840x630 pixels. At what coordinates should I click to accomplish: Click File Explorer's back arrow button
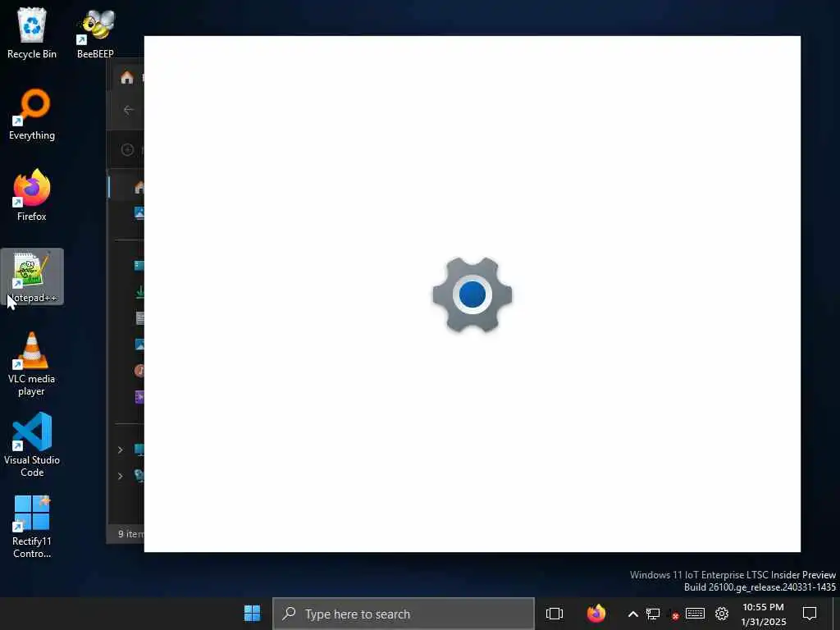tap(128, 110)
